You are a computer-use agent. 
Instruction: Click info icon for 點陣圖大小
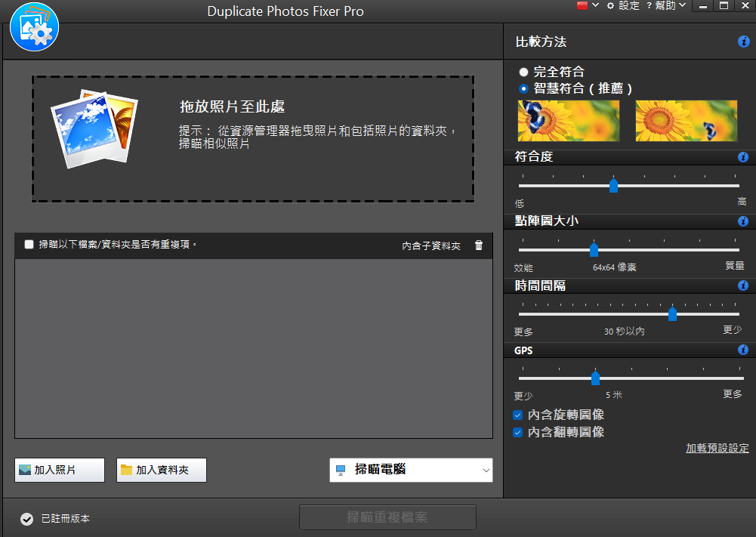point(743,221)
